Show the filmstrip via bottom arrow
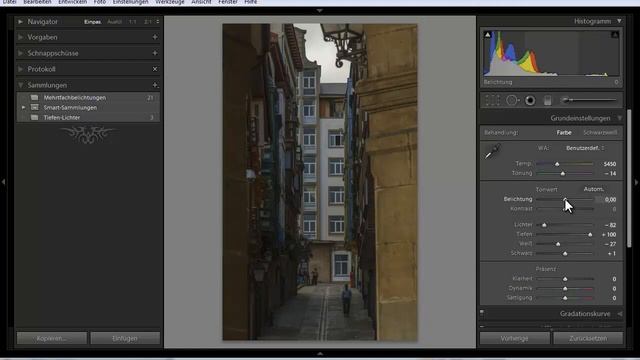This screenshot has width=640, height=360. coord(320,353)
